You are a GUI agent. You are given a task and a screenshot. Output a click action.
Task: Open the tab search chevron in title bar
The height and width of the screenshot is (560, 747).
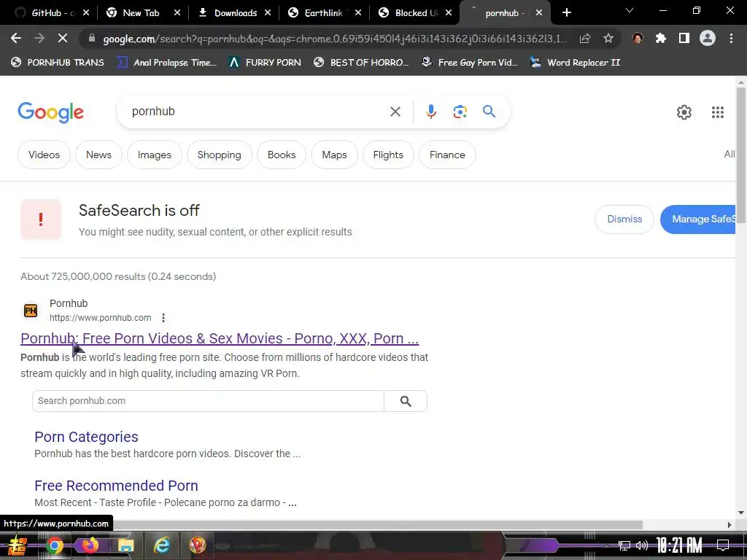point(630,10)
